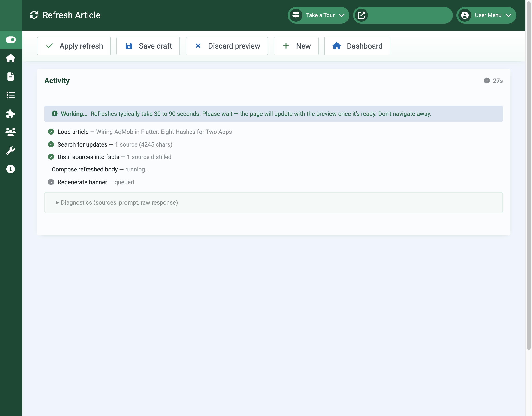Open the users group icon in sidebar
The width and height of the screenshot is (532, 416).
[11, 132]
